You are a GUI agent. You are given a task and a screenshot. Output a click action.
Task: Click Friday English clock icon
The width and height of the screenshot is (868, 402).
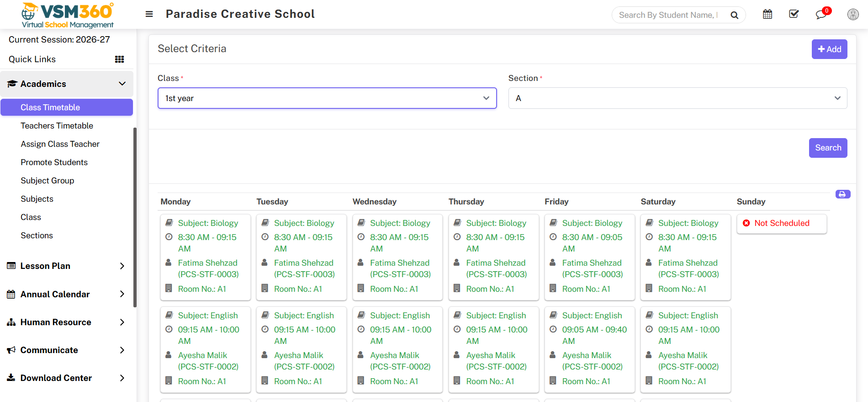553,329
